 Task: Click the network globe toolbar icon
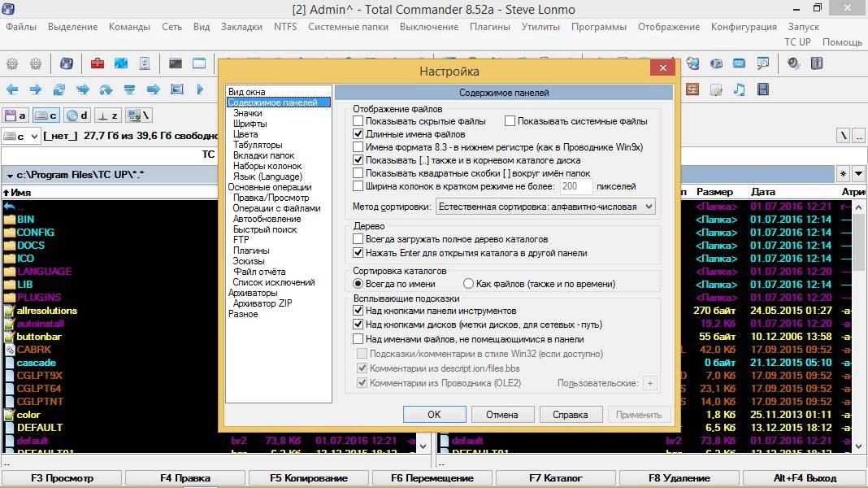coord(692,63)
